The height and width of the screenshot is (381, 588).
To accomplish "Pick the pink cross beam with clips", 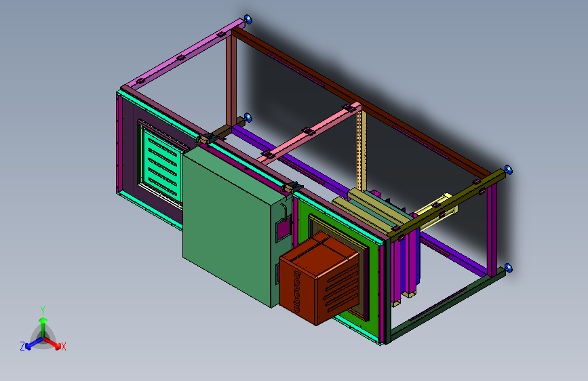I will click(x=311, y=134).
